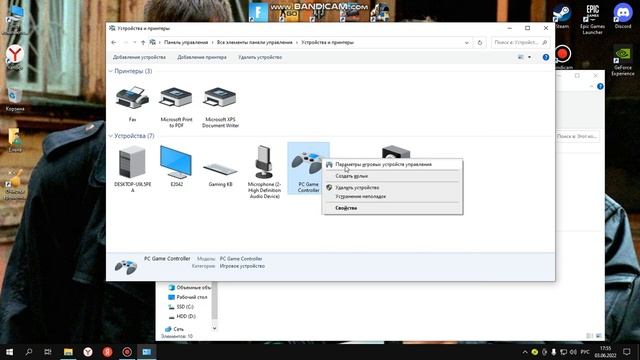Switch keyboard language indicator
Image resolution: width=640 pixels, height=360 pixels.
(585, 352)
